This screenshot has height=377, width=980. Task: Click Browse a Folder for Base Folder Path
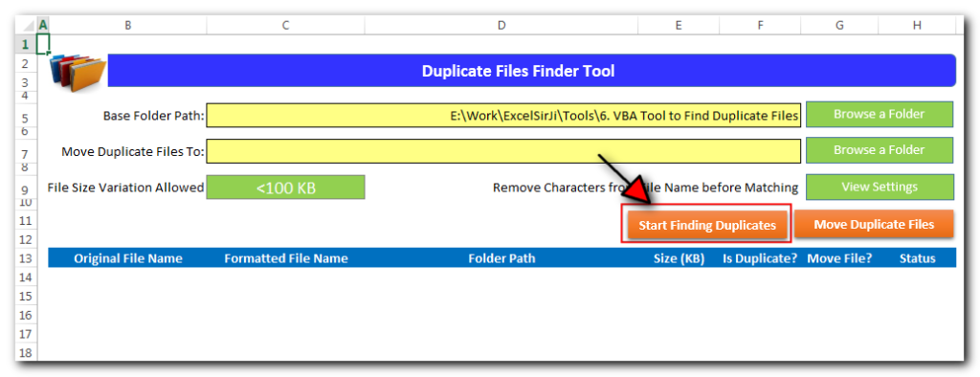[879, 115]
